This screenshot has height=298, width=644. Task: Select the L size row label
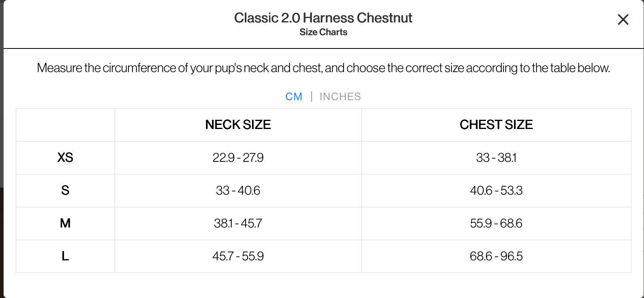click(x=65, y=256)
